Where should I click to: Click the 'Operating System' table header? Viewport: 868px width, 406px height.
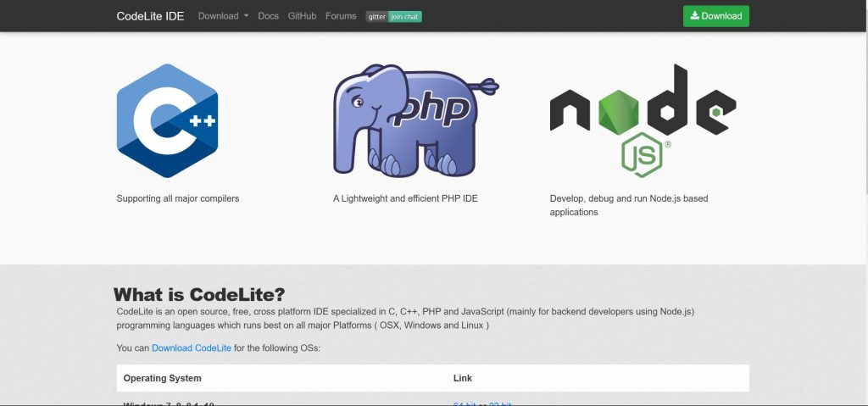coord(162,378)
